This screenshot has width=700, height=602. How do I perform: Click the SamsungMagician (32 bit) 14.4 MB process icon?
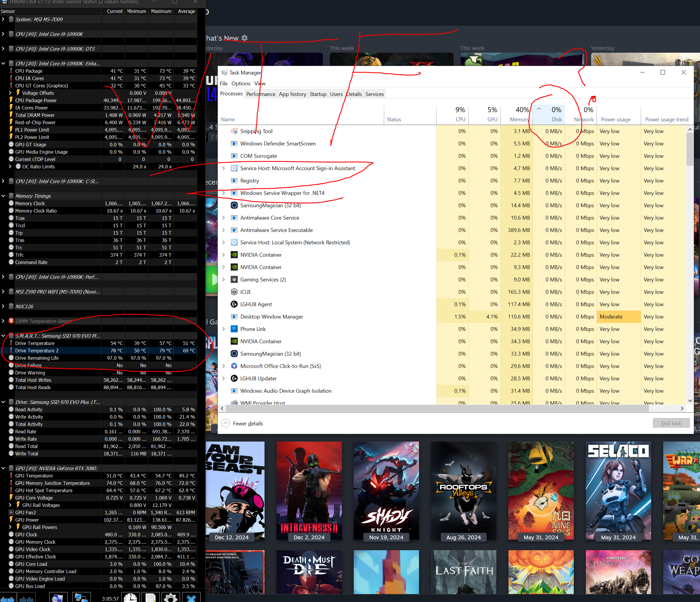click(234, 205)
